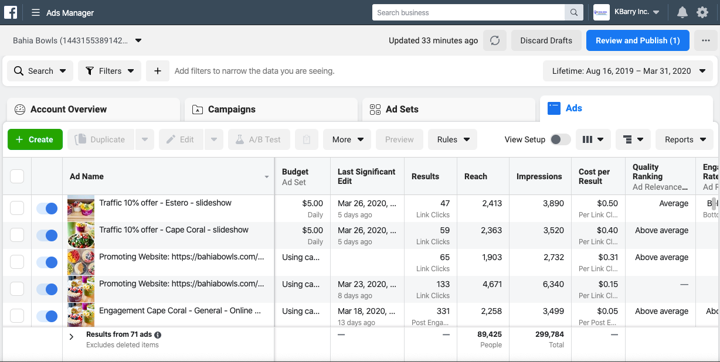The image size is (720, 362).
Task: Open the Lifetime date range dropdown
Action: [628, 71]
